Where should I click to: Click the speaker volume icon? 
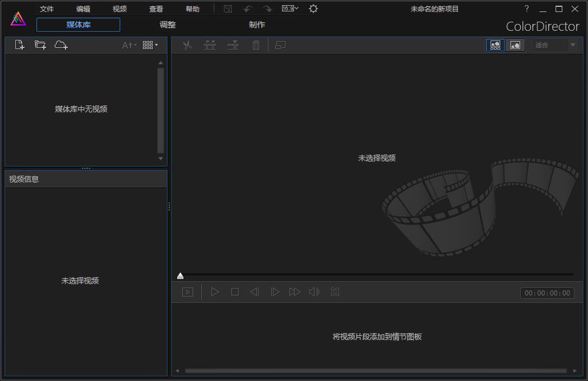pyautogui.click(x=315, y=292)
